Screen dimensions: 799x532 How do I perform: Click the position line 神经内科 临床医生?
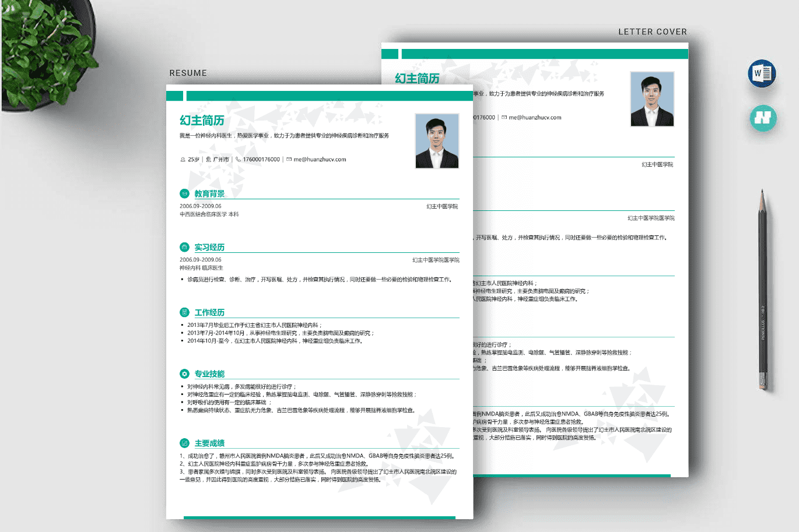tap(201, 268)
